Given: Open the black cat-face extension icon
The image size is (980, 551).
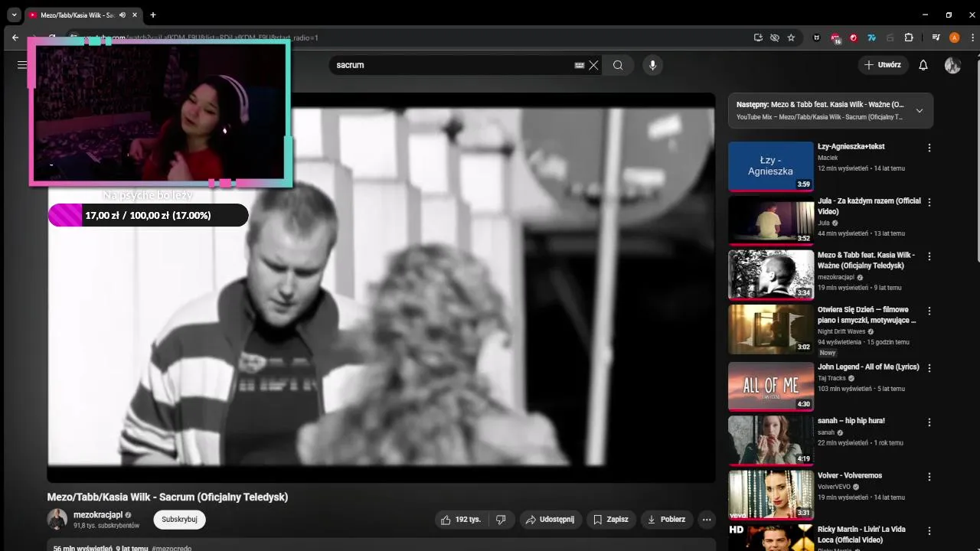Looking at the screenshot, I should coord(816,37).
